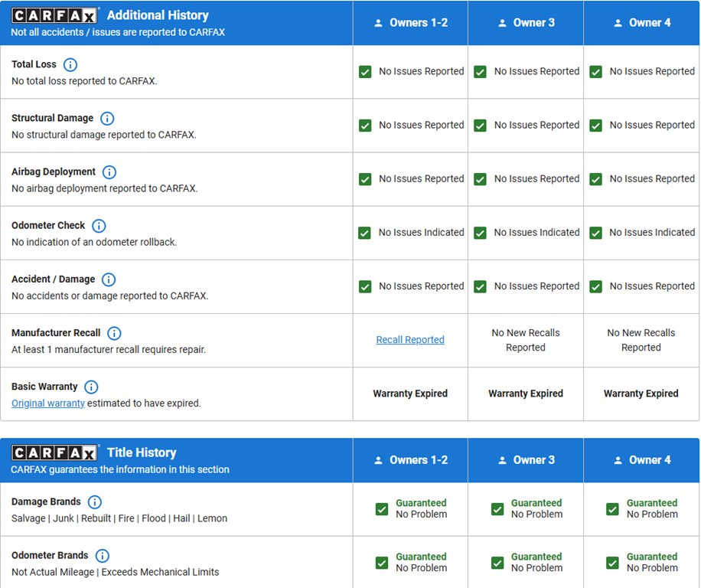Image resolution: width=701 pixels, height=588 pixels.
Task: Click person icon beside Owner 4 in Title History
Action: (x=618, y=460)
